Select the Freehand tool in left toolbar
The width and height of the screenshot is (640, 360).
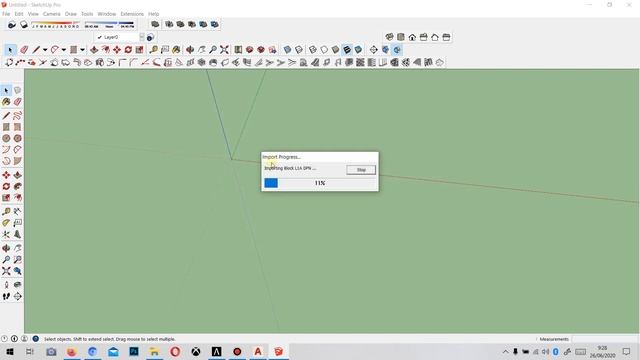point(18,116)
